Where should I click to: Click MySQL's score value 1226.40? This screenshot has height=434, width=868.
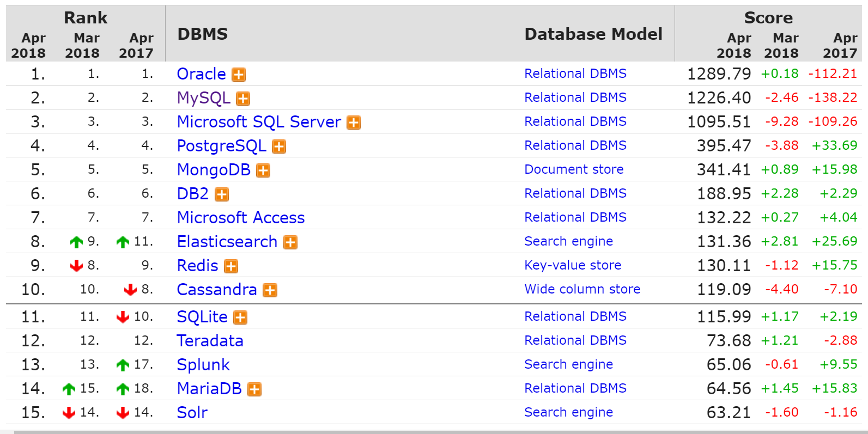[719, 98]
